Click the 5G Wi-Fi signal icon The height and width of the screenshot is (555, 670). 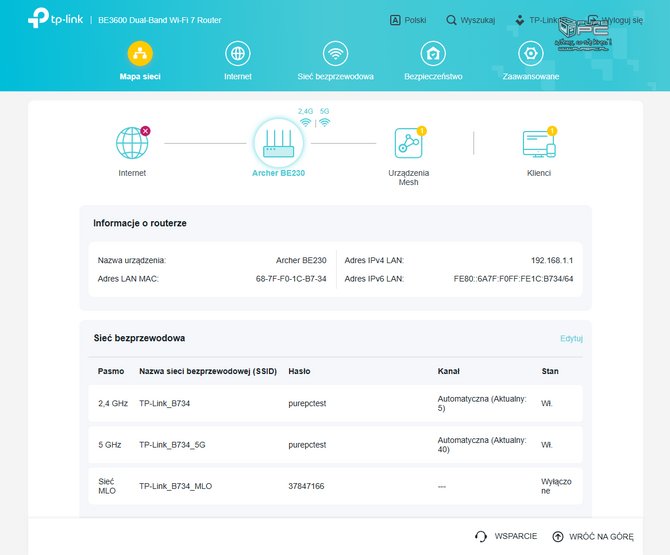325,123
